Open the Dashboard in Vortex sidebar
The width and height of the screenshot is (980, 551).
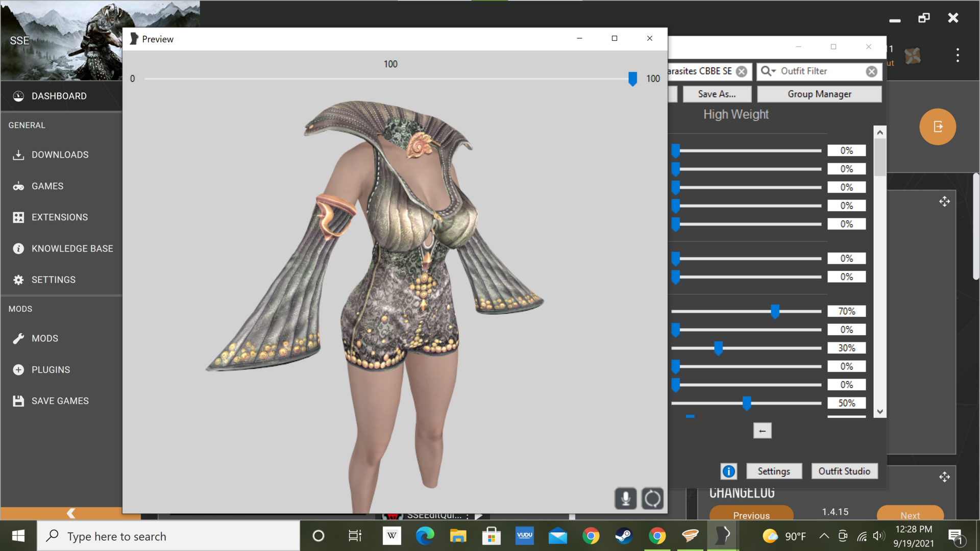point(61,96)
